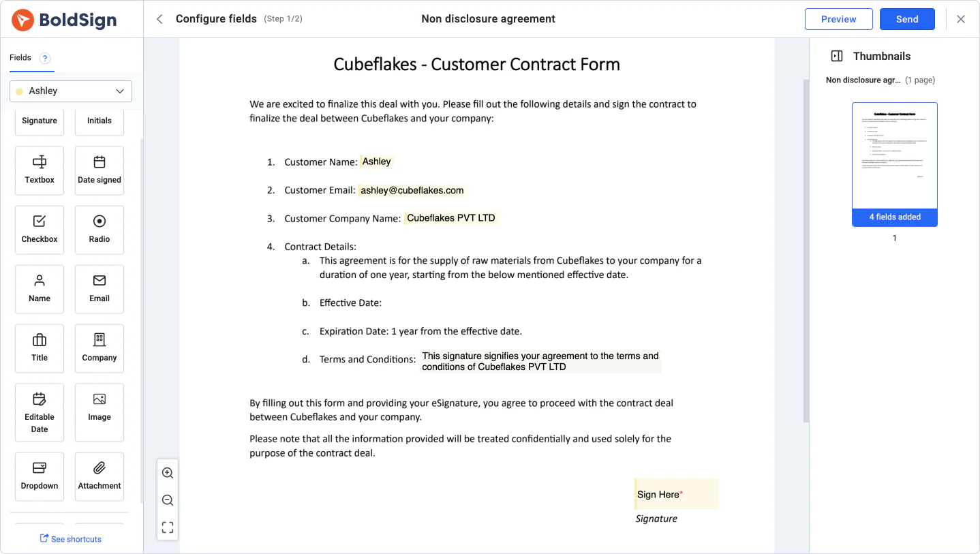Select the Attachment field tool
980x554 pixels.
click(x=99, y=476)
